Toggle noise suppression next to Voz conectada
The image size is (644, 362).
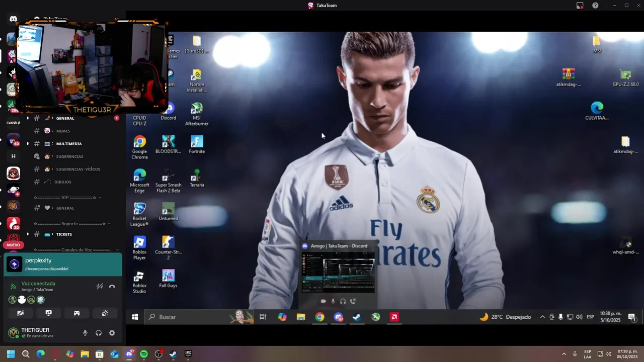tap(100, 286)
